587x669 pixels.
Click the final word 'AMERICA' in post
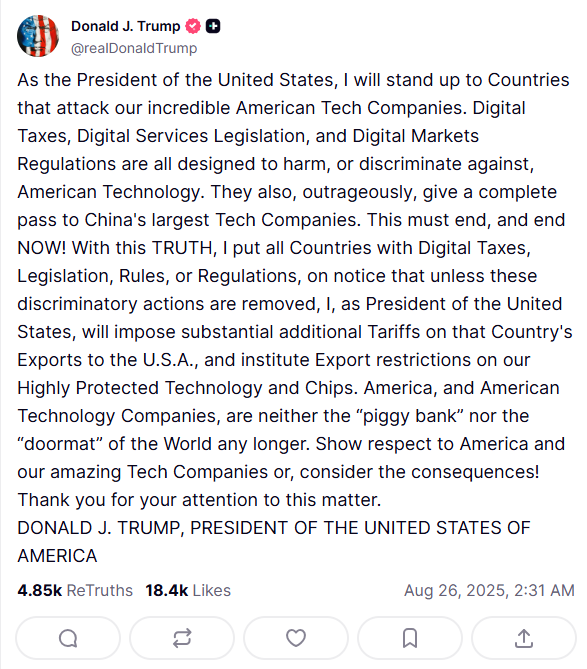tap(57, 556)
